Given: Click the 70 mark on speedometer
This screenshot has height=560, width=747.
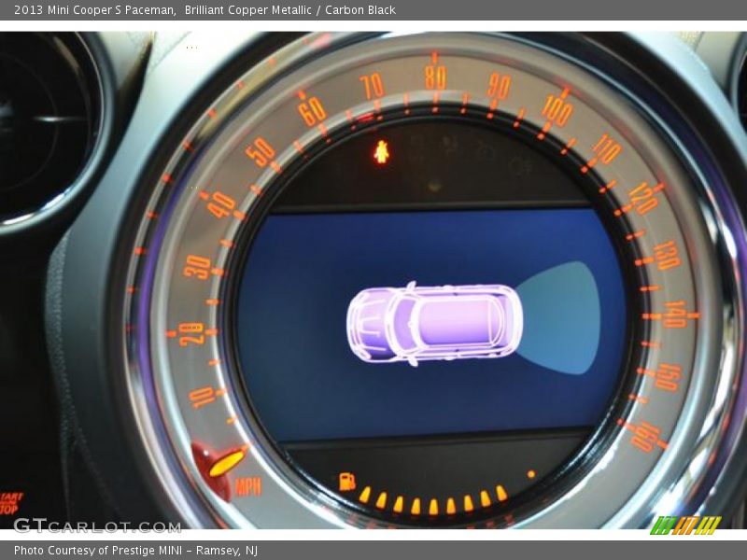Looking at the screenshot, I should 372,87.
